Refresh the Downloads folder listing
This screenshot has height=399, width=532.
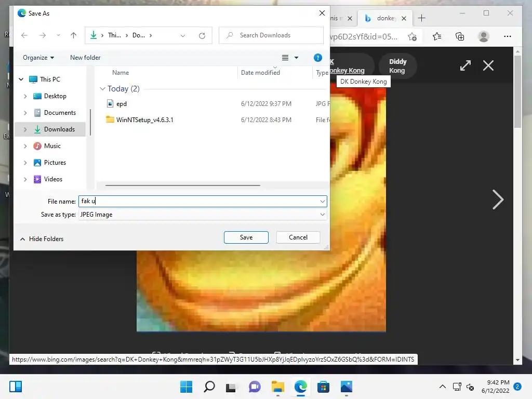click(202, 36)
